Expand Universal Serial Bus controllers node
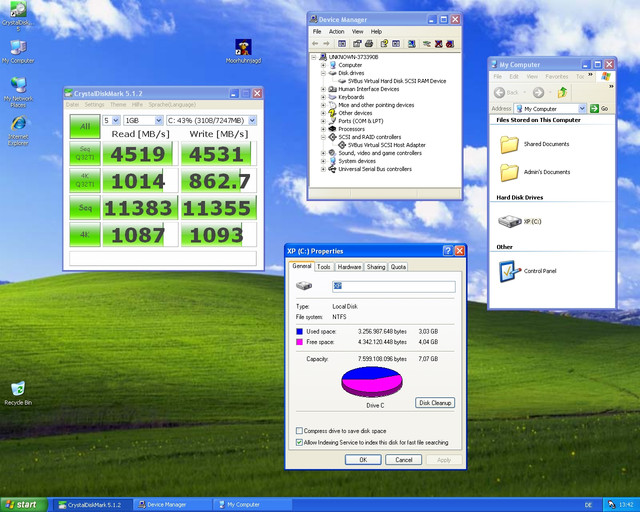This screenshot has height=512, width=640. tap(323, 169)
